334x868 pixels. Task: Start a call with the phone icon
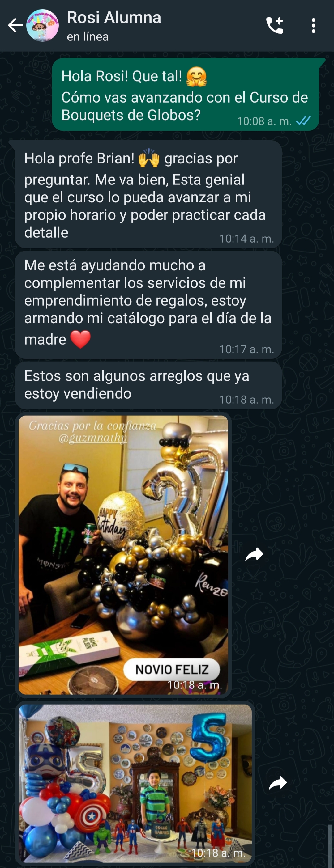pyautogui.click(x=274, y=26)
